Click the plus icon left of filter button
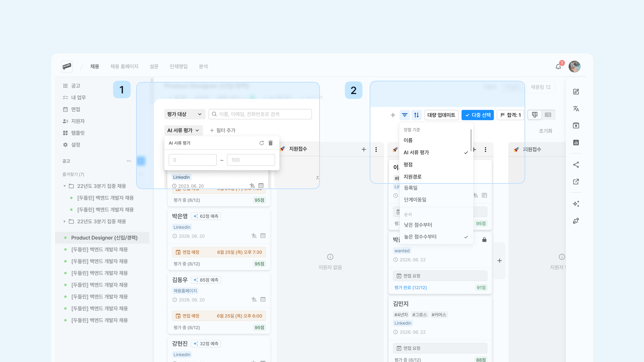The width and height of the screenshot is (644, 362). 393,115
